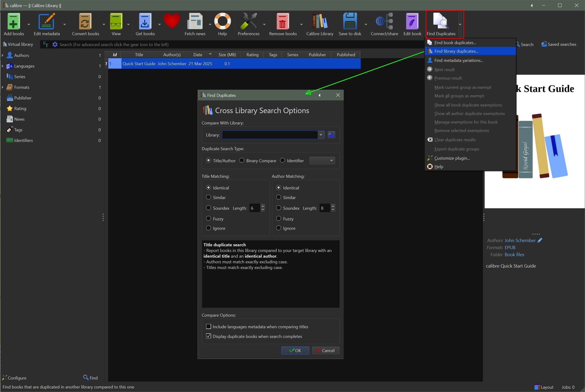This screenshot has width=585, height=392.
Task: Sort by the Title column header
Action: coord(139,55)
